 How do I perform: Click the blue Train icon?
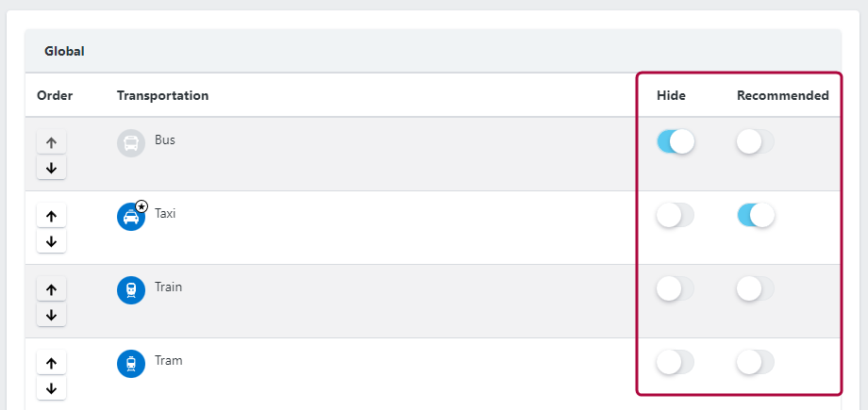point(131,290)
